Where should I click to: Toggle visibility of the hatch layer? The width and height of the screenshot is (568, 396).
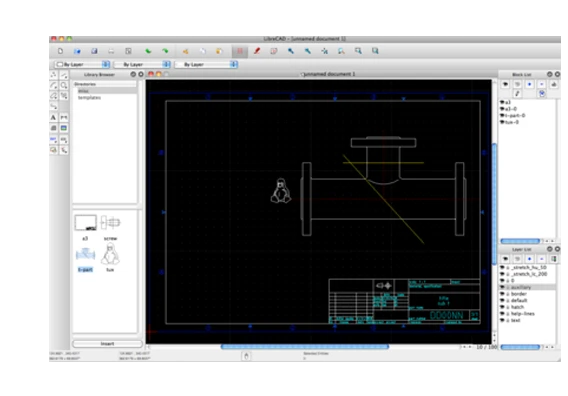click(502, 307)
